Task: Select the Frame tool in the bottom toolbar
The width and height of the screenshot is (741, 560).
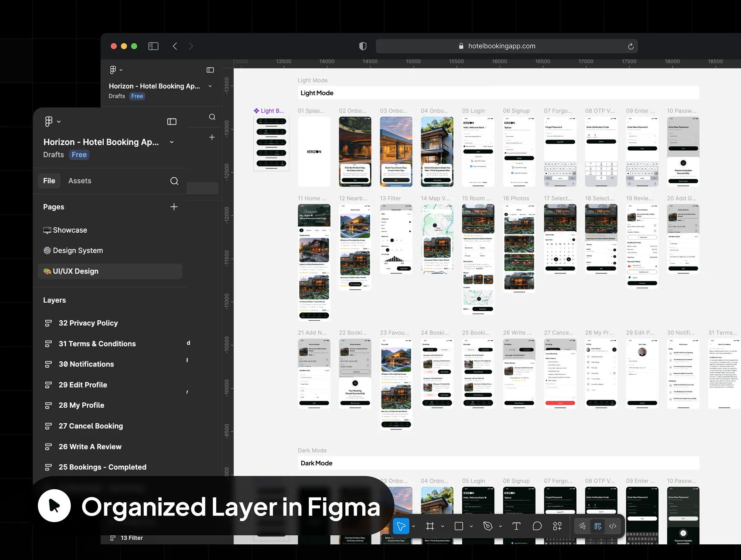Action: 430,526
